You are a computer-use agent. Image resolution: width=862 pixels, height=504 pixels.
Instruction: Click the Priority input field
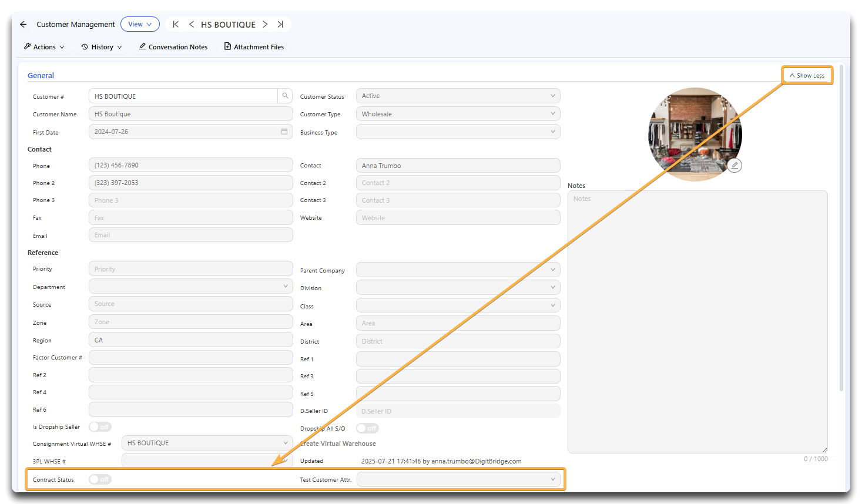(x=191, y=268)
